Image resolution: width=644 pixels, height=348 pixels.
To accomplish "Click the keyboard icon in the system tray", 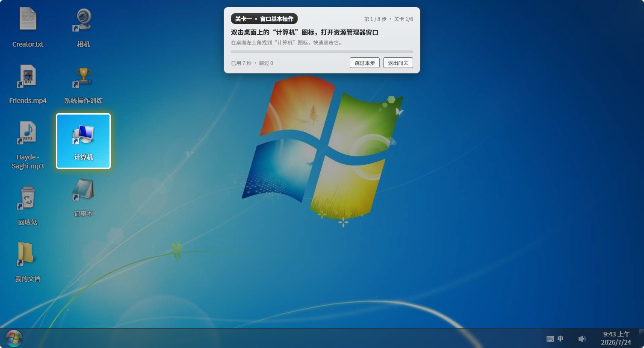I will pyautogui.click(x=550, y=339).
